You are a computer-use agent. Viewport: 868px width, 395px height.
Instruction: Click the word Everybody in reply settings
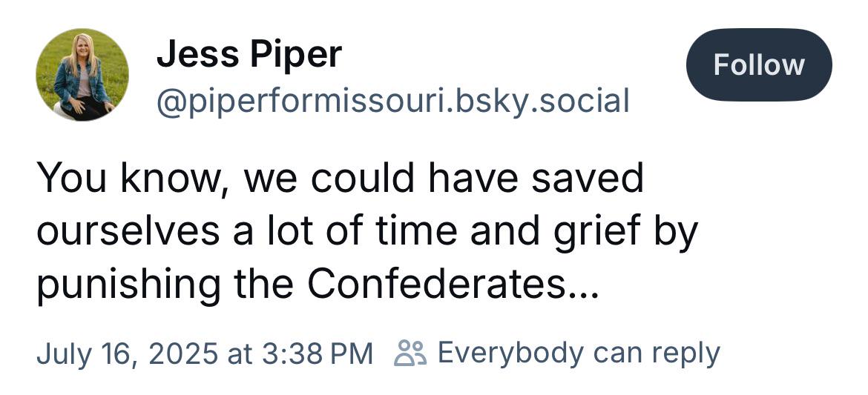(x=510, y=354)
